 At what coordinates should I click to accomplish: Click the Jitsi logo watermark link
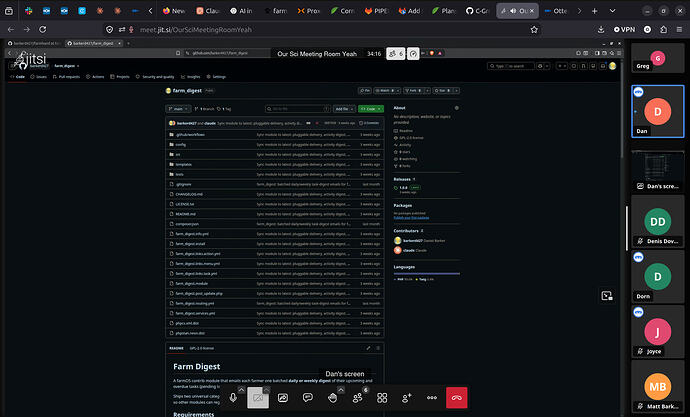[29, 60]
